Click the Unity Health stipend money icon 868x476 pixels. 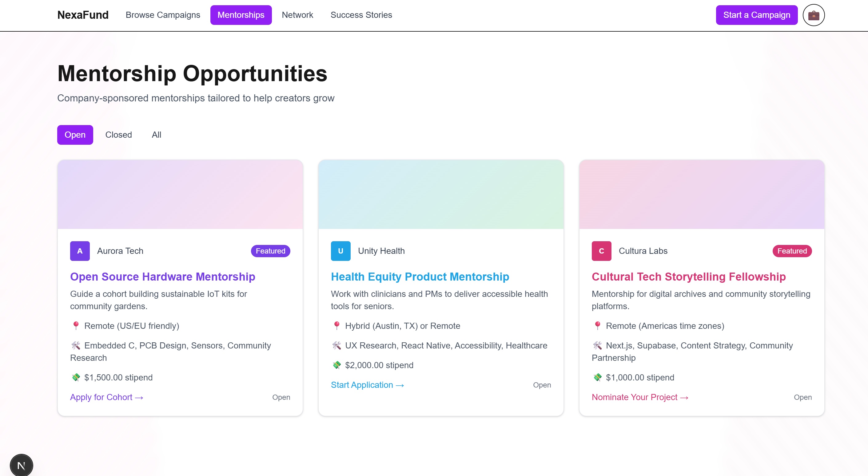[x=336, y=365]
